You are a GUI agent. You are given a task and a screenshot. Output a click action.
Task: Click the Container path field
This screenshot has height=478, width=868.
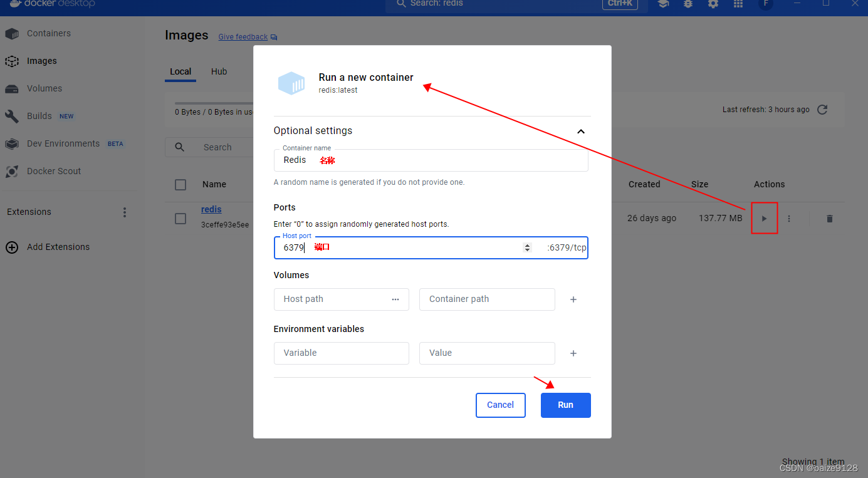(487, 299)
